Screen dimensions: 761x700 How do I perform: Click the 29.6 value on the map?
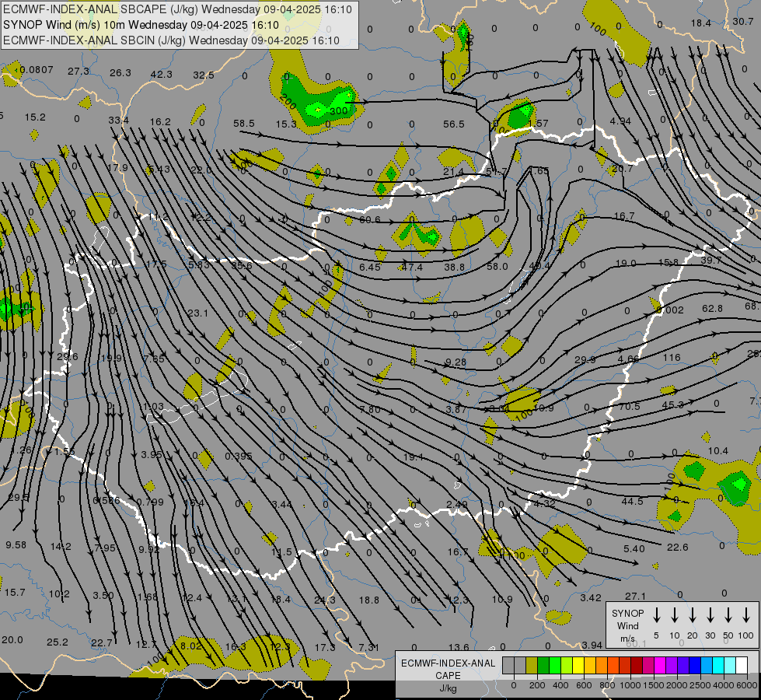(68, 356)
